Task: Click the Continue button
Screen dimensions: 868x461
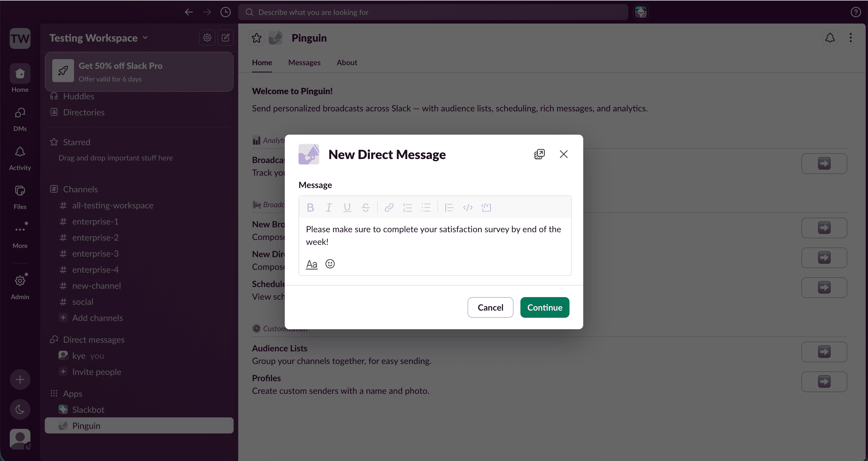Action: click(545, 307)
